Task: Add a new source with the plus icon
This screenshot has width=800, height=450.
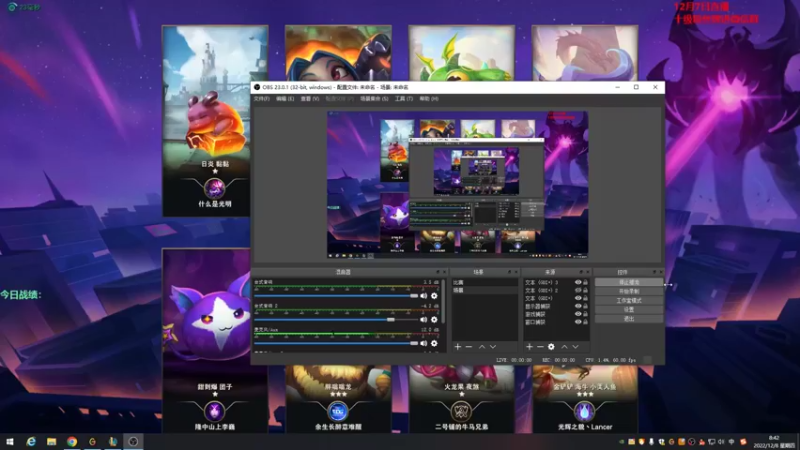Action: [529, 347]
